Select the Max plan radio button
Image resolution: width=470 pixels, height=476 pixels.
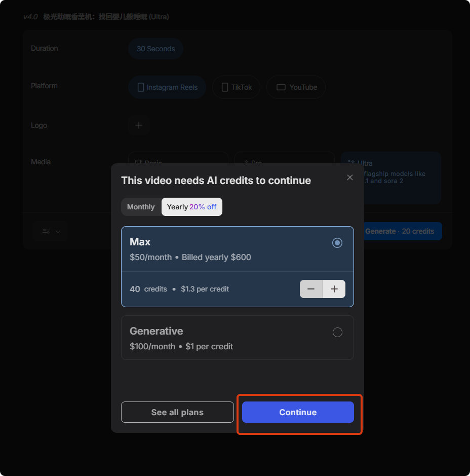(337, 243)
